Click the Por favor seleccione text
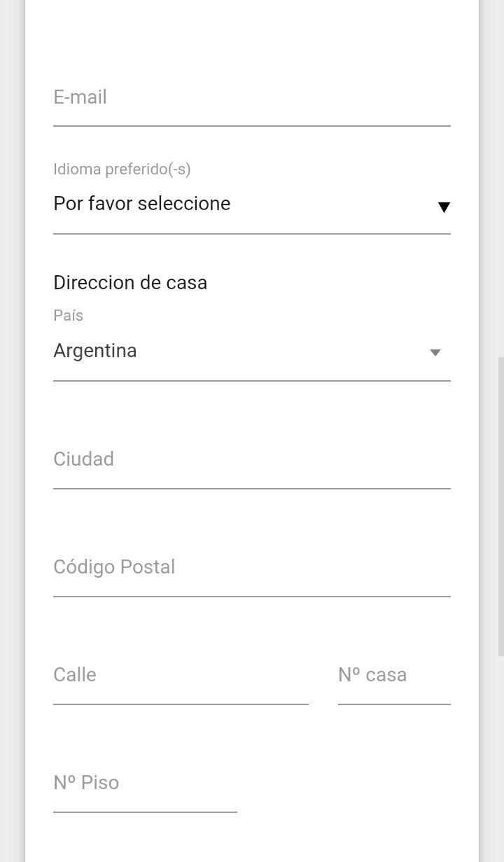This screenshot has width=504, height=862. click(141, 204)
